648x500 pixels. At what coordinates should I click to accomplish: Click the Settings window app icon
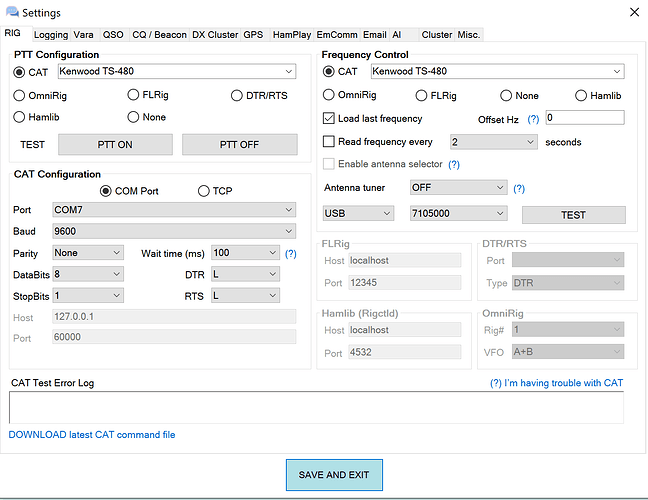click(x=12, y=13)
